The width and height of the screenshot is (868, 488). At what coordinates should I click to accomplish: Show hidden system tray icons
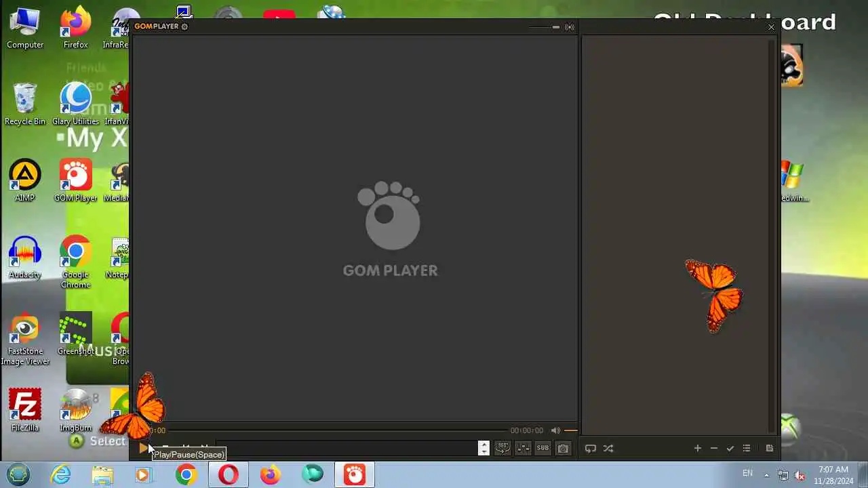click(766, 475)
